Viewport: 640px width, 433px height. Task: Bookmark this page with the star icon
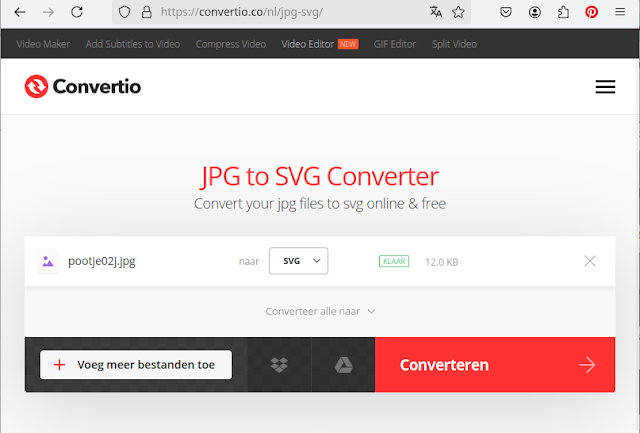point(458,12)
